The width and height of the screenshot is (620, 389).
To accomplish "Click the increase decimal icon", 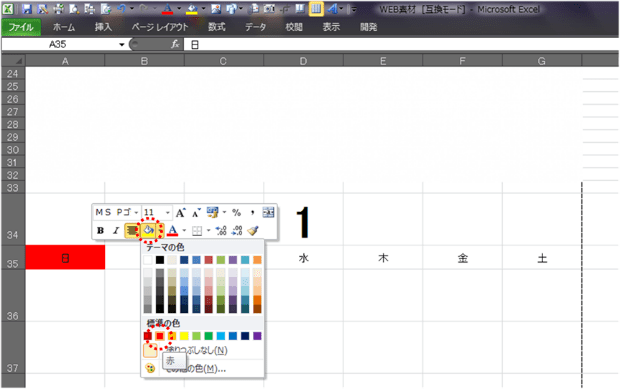I will 221,230.
